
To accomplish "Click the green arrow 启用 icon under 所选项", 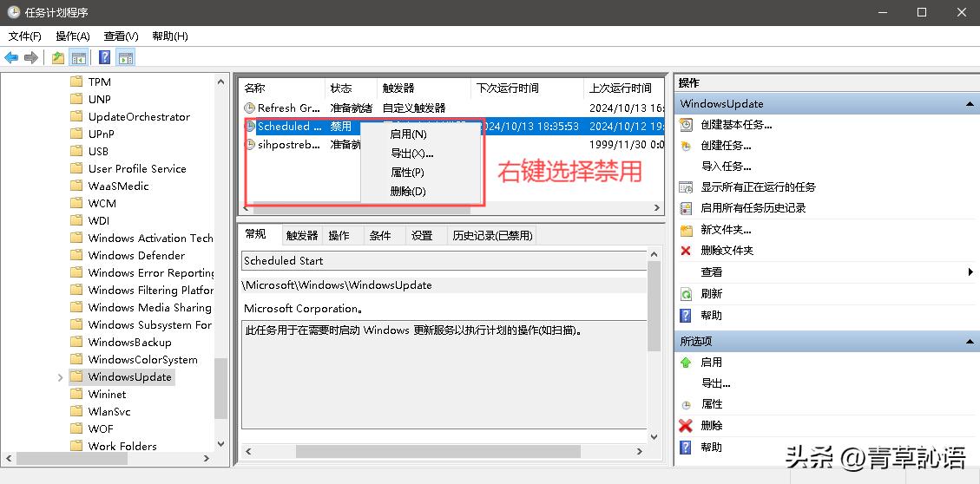I will (x=687, y=363).
